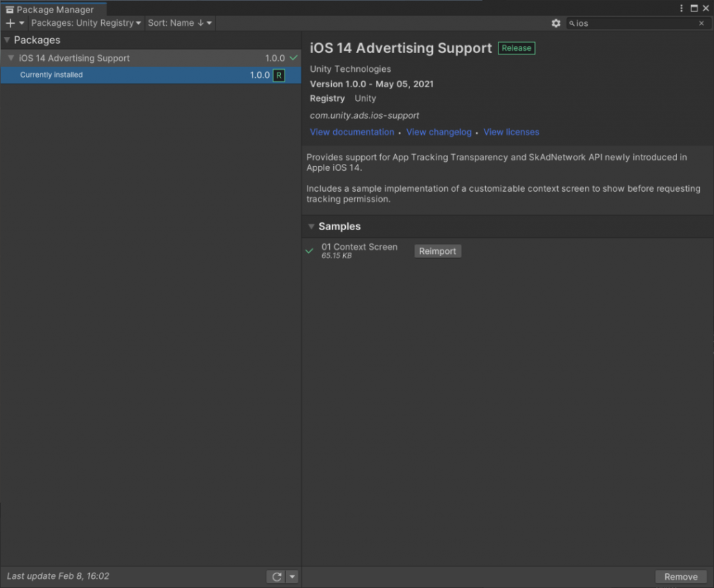Open the View documentation link
Viewport: 714px width, 588px height.
coord(352,132)
